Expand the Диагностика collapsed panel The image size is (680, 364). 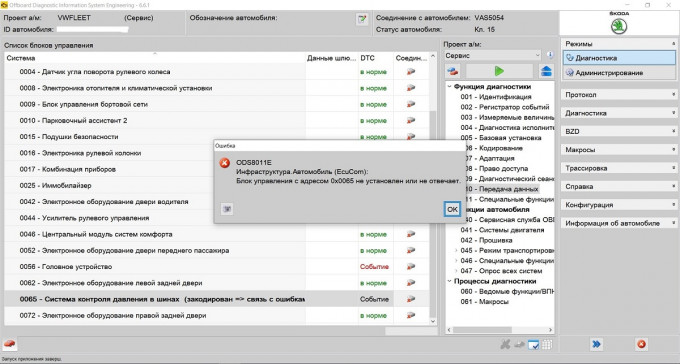click(618, 113)
